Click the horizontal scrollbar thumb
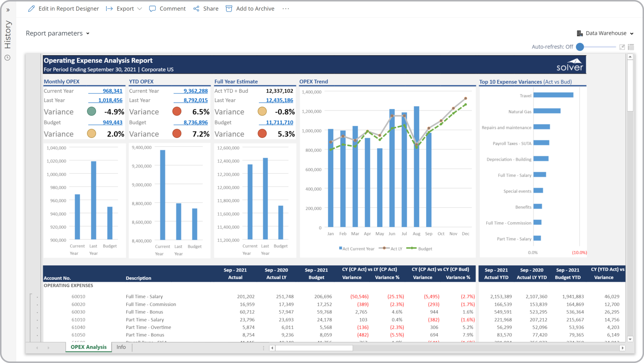Image resolution: width=644 pixels, height=363 pixels. point(314,348)
